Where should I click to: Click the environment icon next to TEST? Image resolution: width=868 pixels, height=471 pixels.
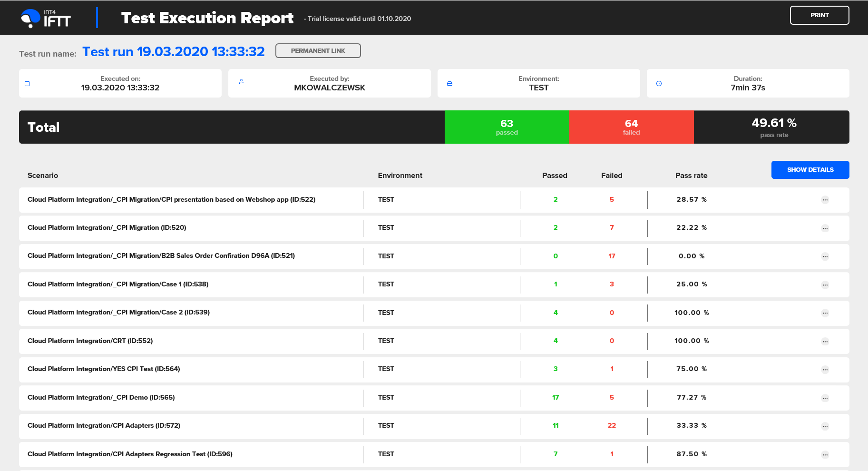[449, 84]
